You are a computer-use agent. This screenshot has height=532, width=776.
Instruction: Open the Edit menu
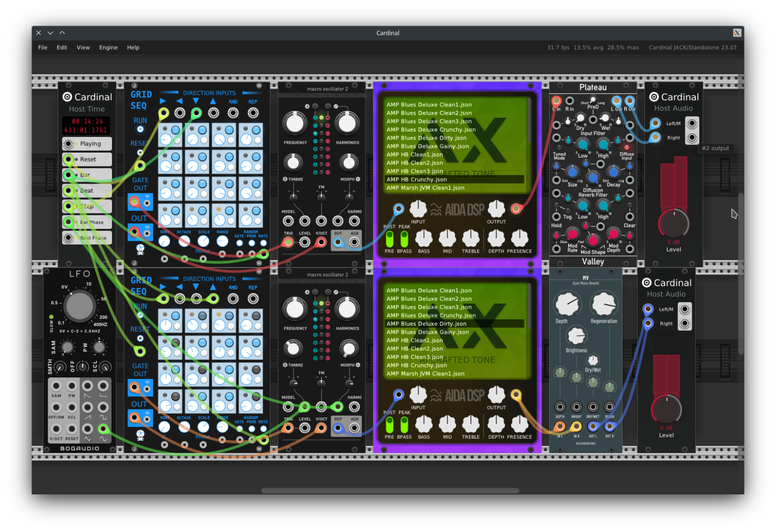coord(62,48)
